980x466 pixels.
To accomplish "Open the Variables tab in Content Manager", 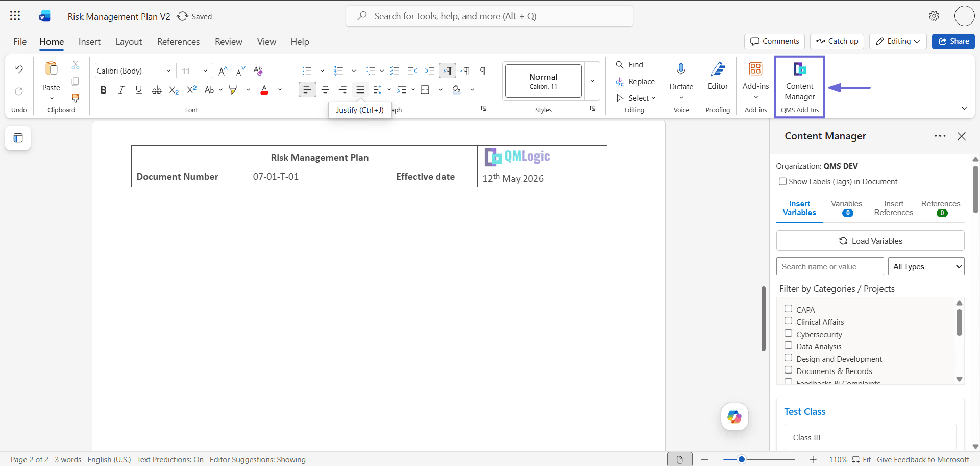I will (846, 208).
